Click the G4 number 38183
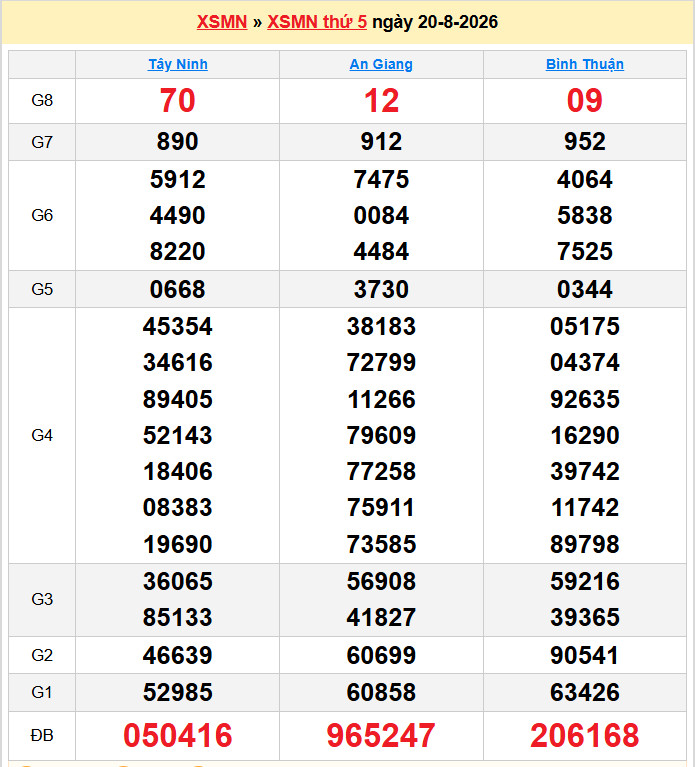Screen dimensions: 695x767 point(381,326)
